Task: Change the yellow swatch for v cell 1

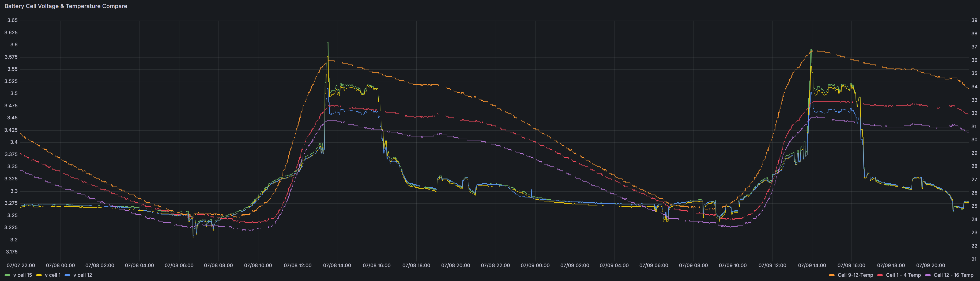Action: pyautogui.click(x=39, y=275)
